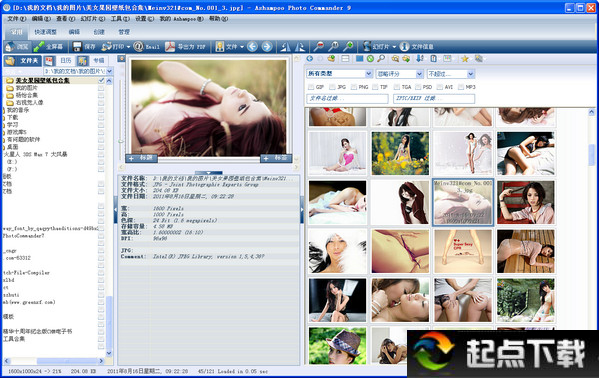The image size is (599, 378).
Task: Click the 文件名过滤 filename filter field
Action: pos(347,99)
